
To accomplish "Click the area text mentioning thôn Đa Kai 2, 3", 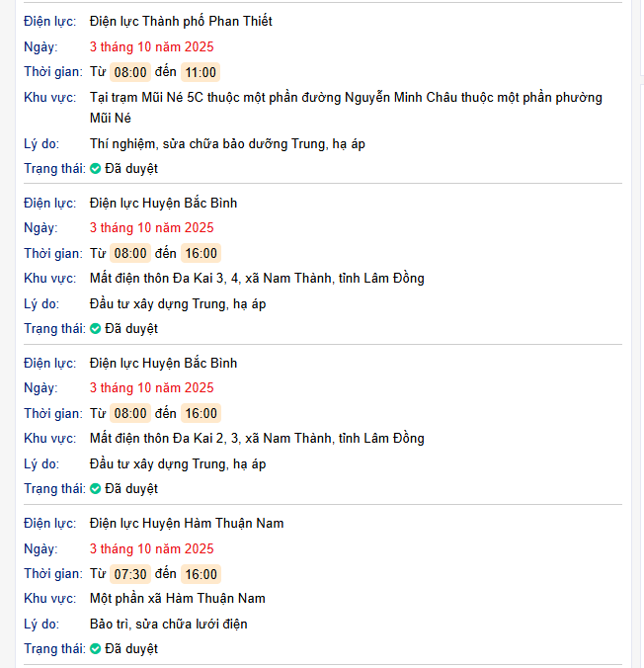I will (257, 438).
